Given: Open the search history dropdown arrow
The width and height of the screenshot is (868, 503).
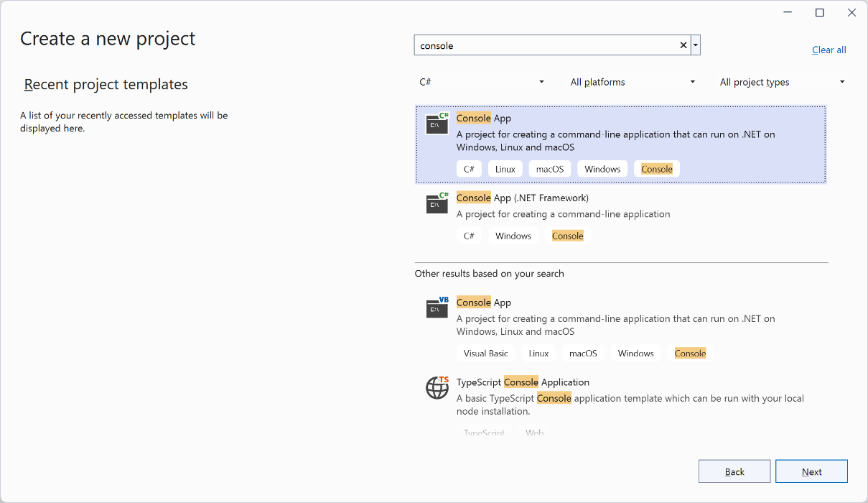Looking at the screenshot, I should (x=696, y=45).
